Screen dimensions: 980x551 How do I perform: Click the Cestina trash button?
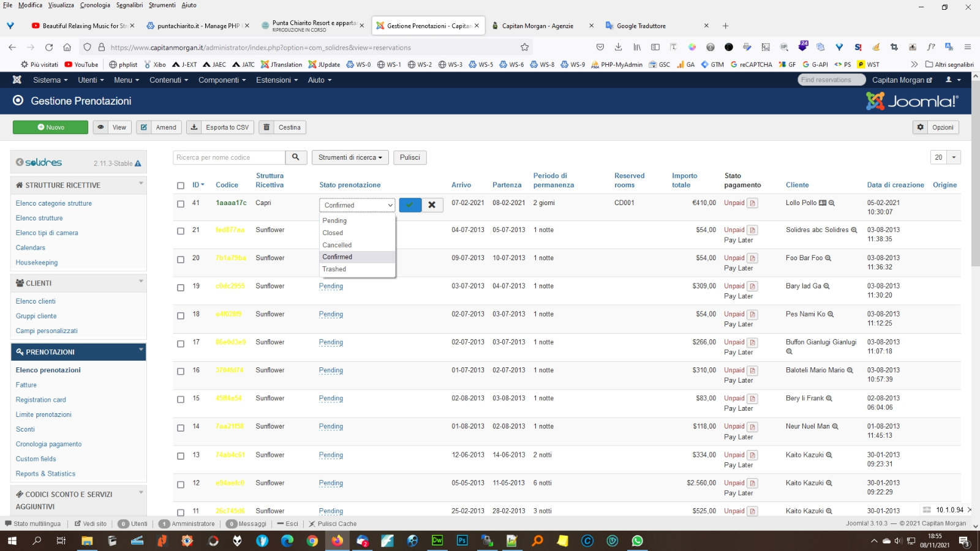282,127
